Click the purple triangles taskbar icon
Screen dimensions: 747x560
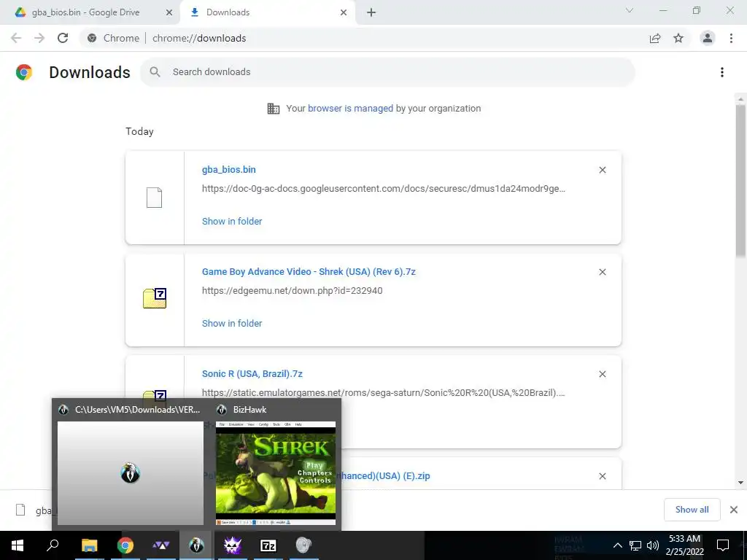point(160,545)
